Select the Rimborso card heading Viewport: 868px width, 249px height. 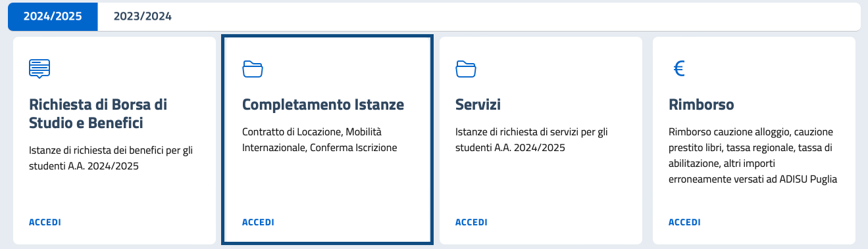click(702, 104)
